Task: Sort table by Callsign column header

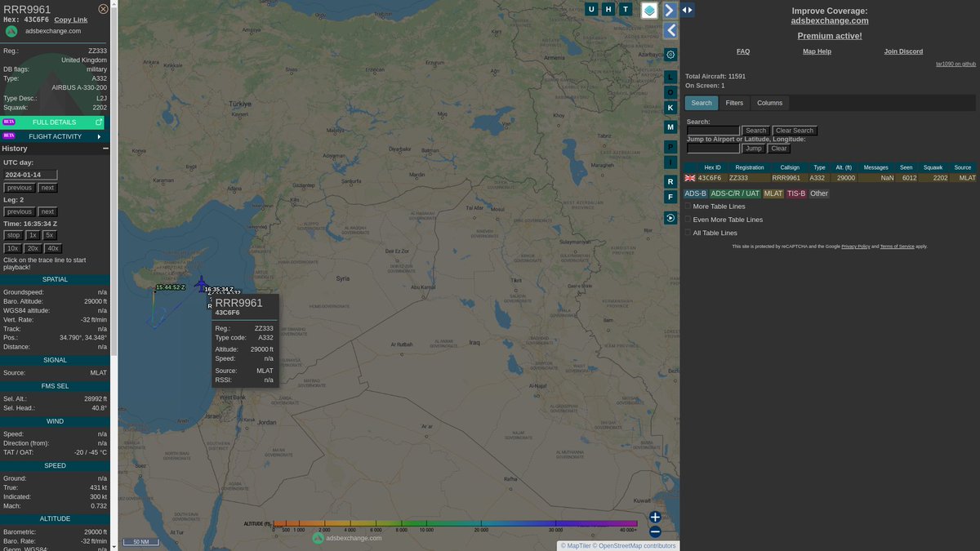Action: [790, 167]
